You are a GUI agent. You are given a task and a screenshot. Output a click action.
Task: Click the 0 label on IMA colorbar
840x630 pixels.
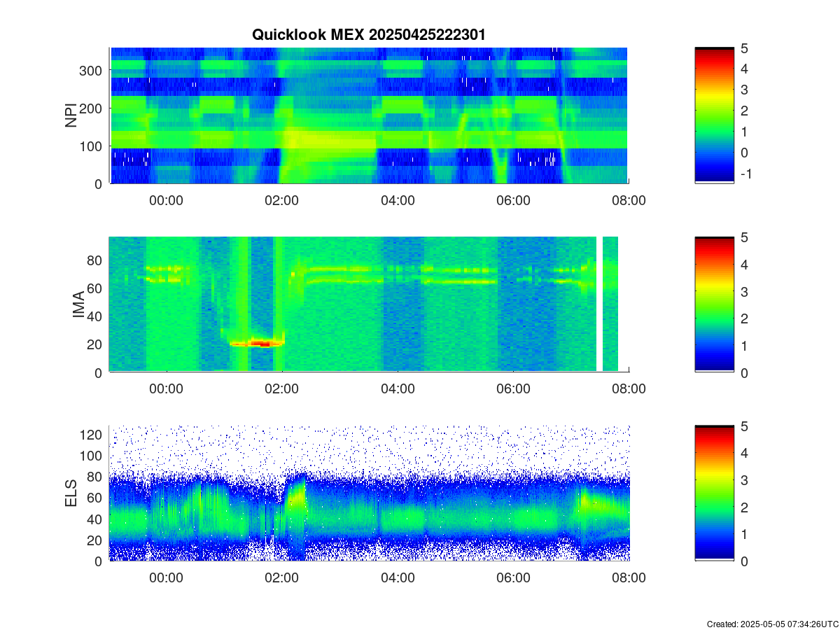click(x=745, y=372)
